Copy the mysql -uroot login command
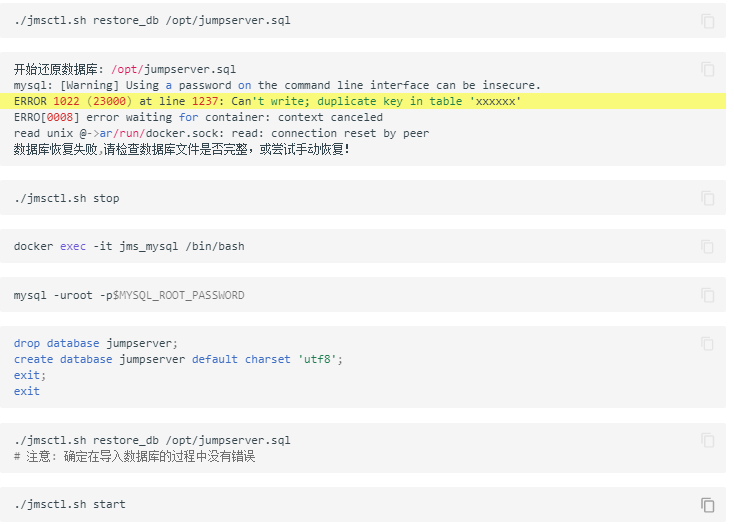Image resolution: width=734 pixels, height=525 pixels. tap(708, 295)
